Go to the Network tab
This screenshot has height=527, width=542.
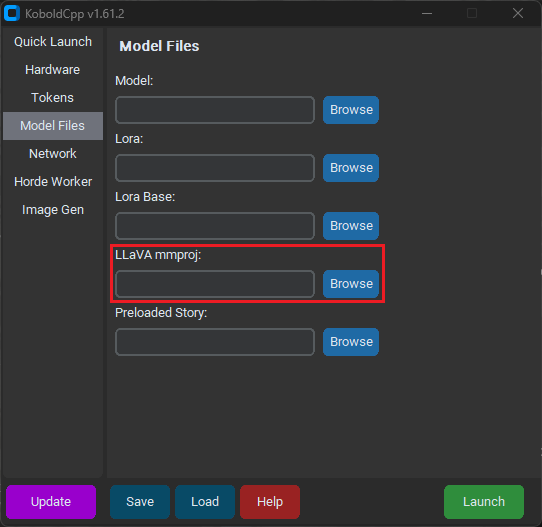click(x=53, y=154)
